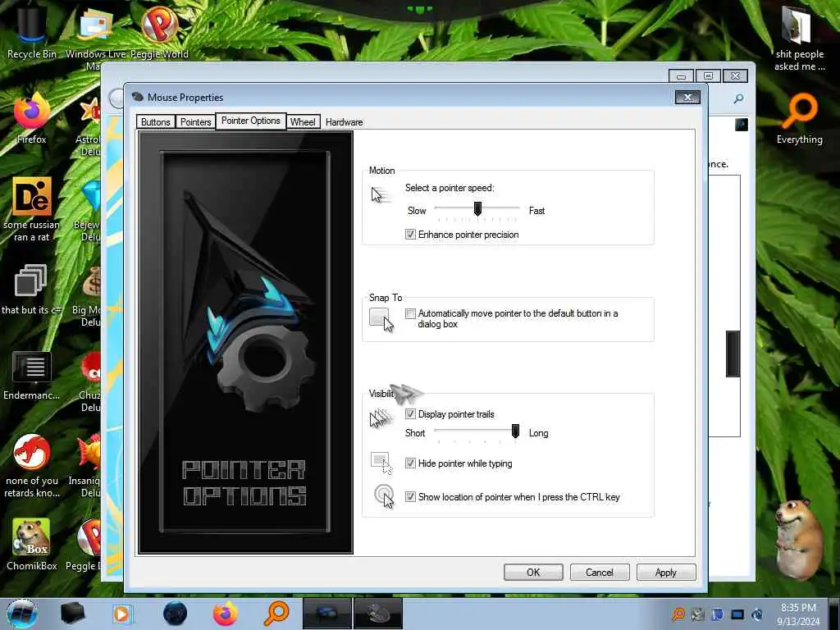Click the Apply button

point(666,572)
